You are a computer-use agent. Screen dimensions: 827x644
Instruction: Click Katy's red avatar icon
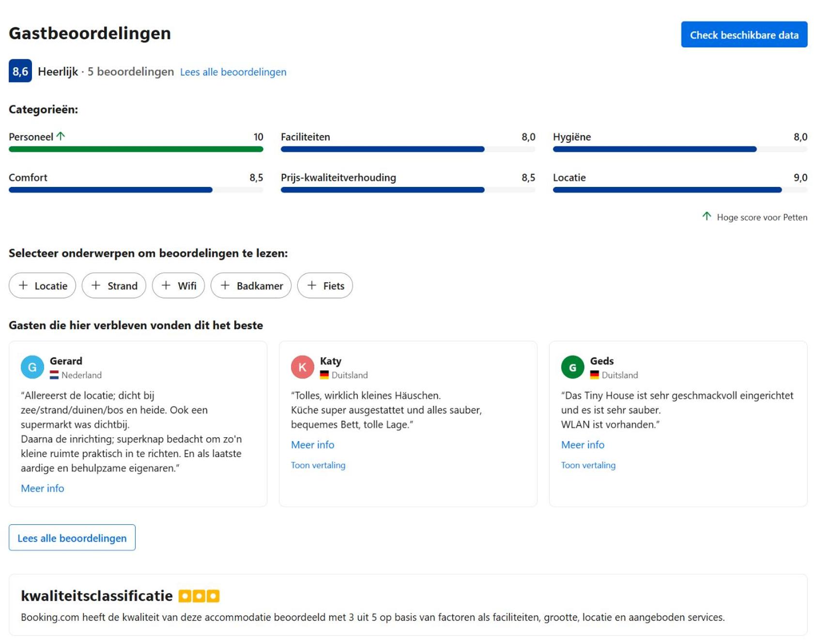coord(303,368)
